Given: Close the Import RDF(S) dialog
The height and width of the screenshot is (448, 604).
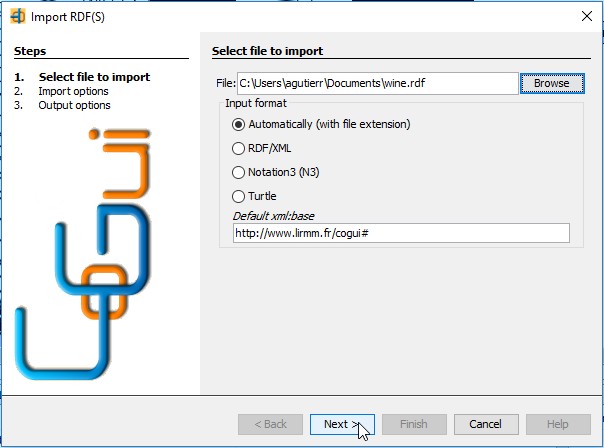Looking at the screenshot, I should pos(587,16).
